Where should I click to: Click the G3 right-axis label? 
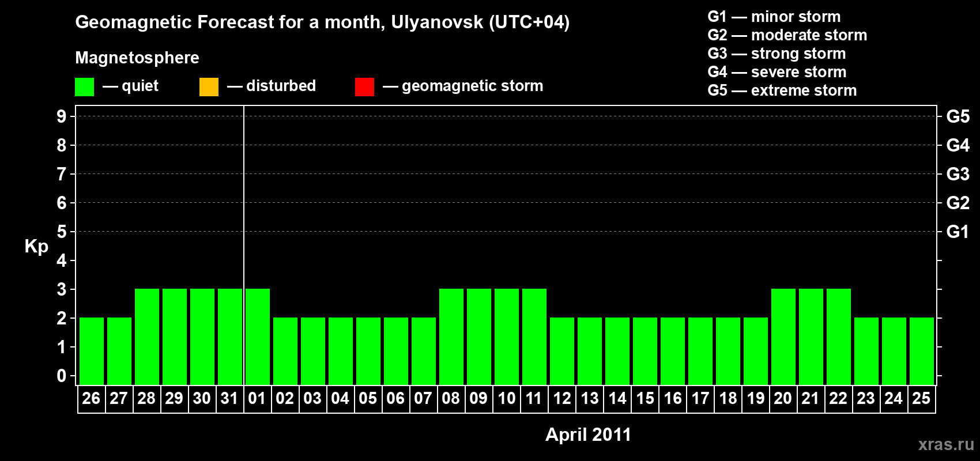tap(958, 174)
